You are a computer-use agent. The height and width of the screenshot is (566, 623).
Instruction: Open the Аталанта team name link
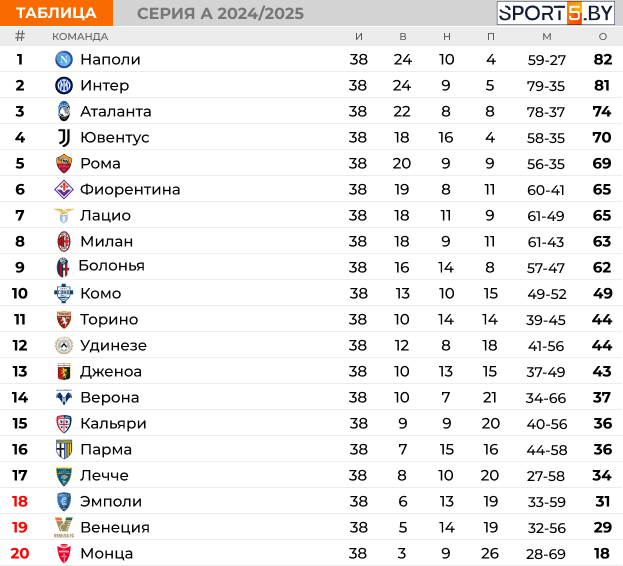pyautogui.click(x=116, y=112)
